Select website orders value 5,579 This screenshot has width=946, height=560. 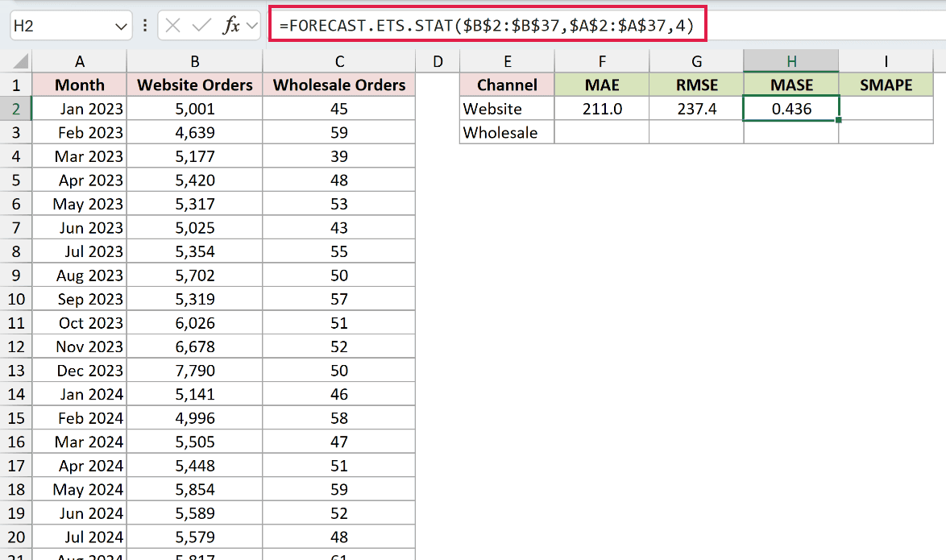(x=195, y=537)
